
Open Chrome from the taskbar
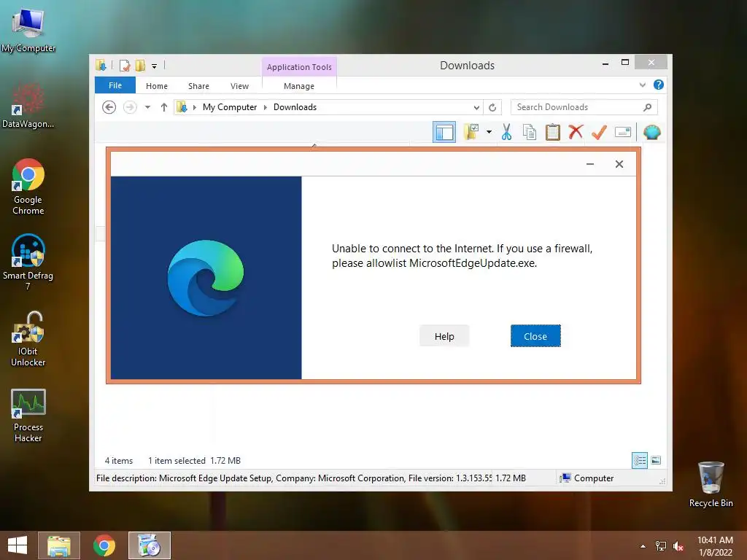tap(104, 545)
